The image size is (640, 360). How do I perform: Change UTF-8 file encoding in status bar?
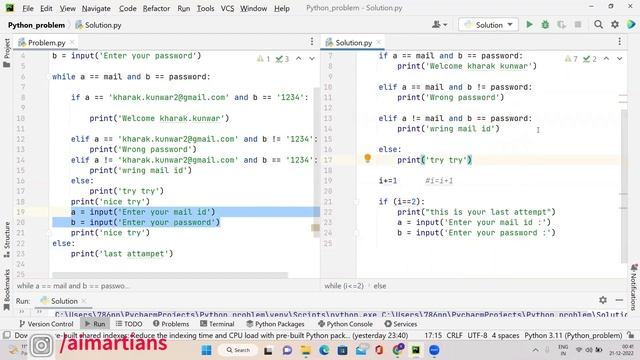477,335
